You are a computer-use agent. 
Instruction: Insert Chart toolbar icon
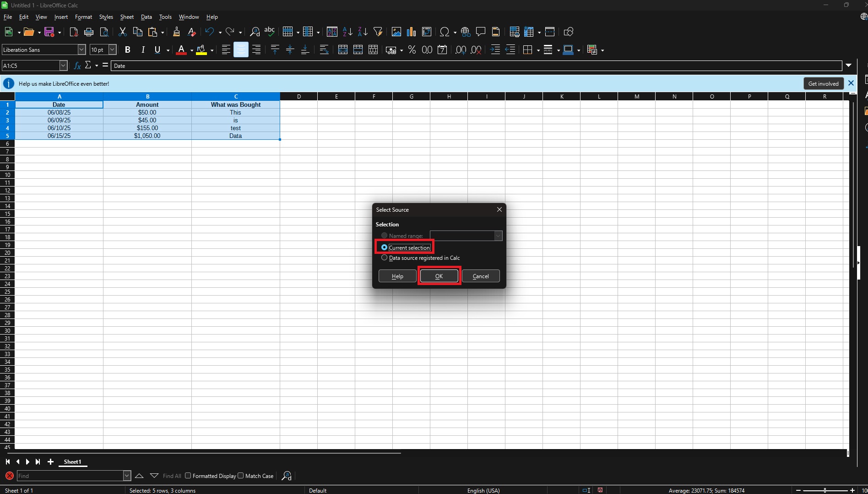pyautogui.click(x=412, y=32)
